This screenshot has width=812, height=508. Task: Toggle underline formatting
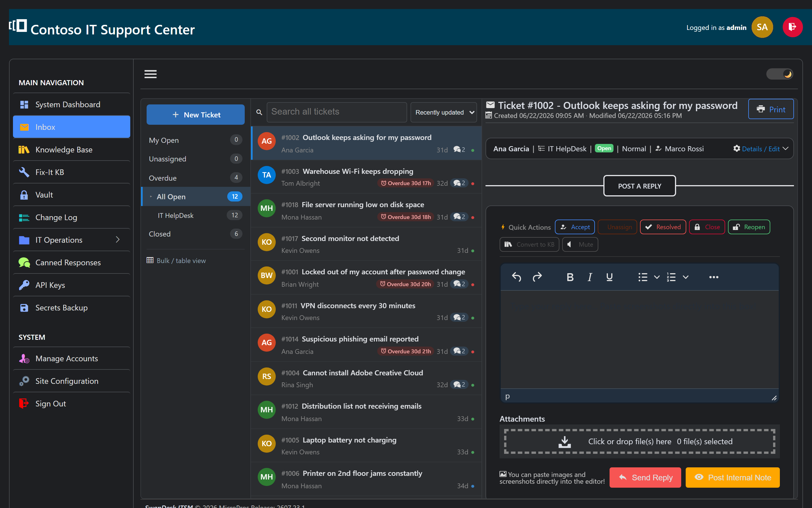tap(609, 277)
